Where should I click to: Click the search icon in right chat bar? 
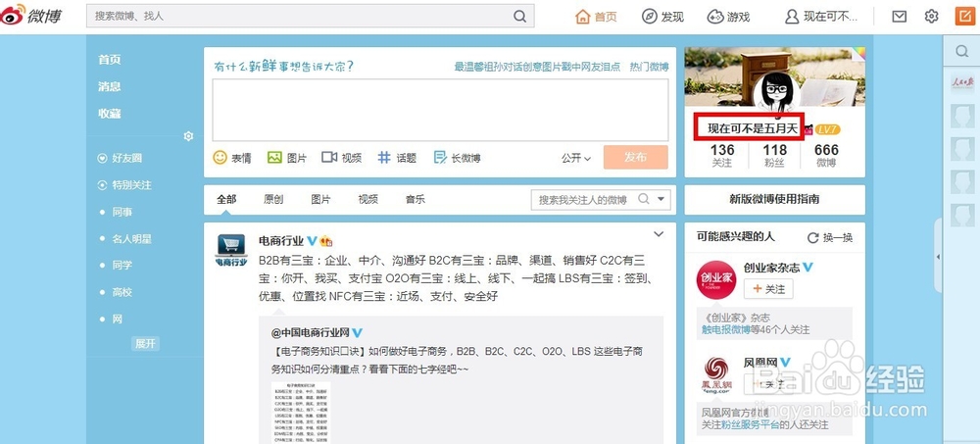click(962, 51)
